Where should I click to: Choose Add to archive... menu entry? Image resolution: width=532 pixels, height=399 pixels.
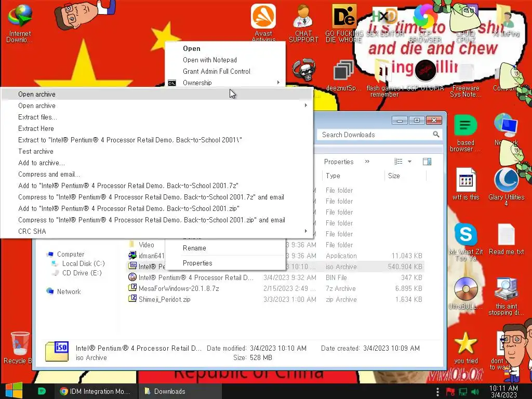[157, 163]
